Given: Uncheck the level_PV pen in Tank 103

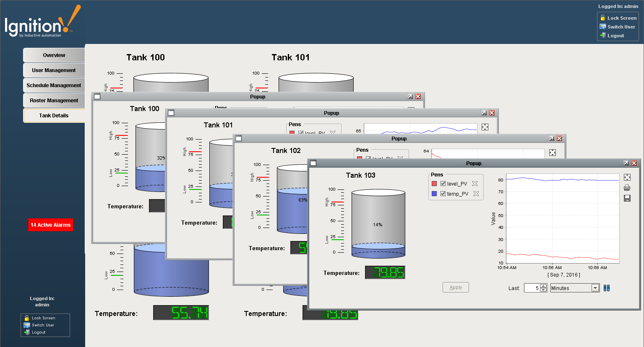Looking at the screenshot, I should tap(443, 184).
